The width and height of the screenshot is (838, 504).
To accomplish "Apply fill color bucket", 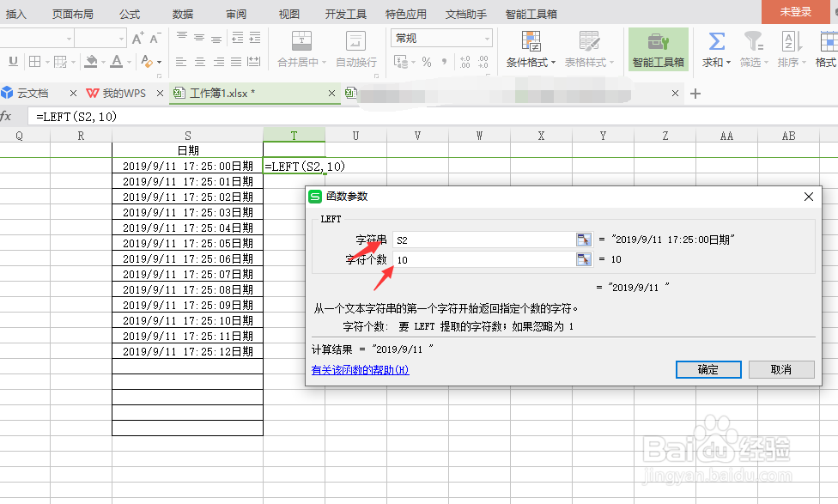I will pyautogui.click(x=91, y=62).
